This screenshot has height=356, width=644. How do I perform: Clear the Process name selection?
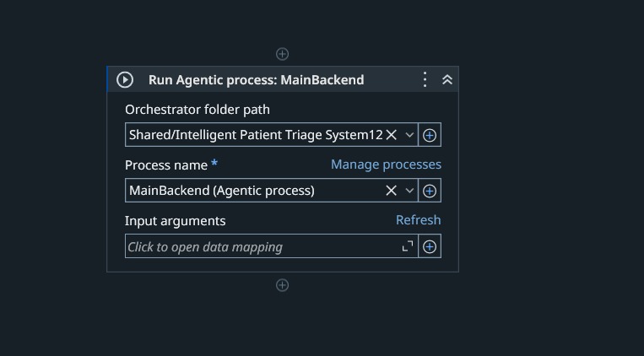[x=392, y=191]
